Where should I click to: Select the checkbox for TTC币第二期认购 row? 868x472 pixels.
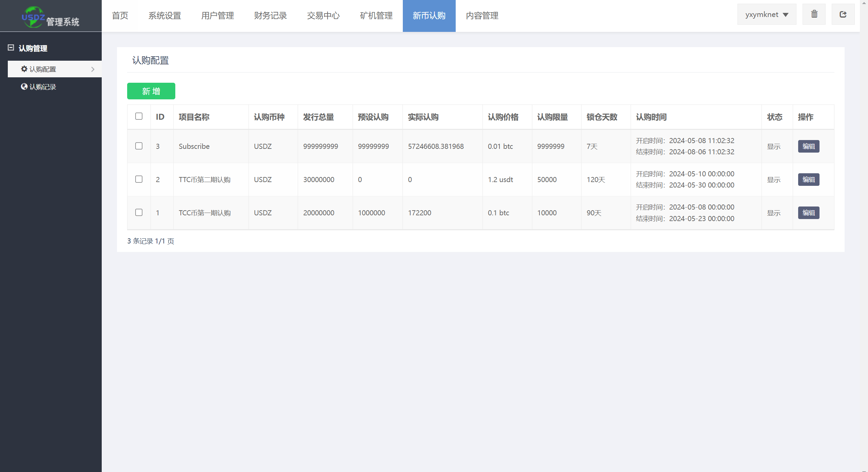(x=139, y=179)
